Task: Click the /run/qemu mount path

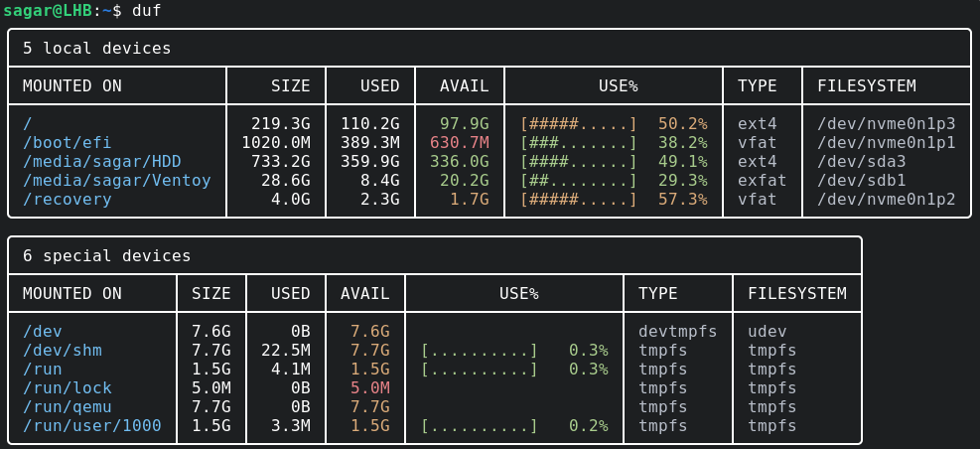Action: pyautogui.click(x=67, y=406)
